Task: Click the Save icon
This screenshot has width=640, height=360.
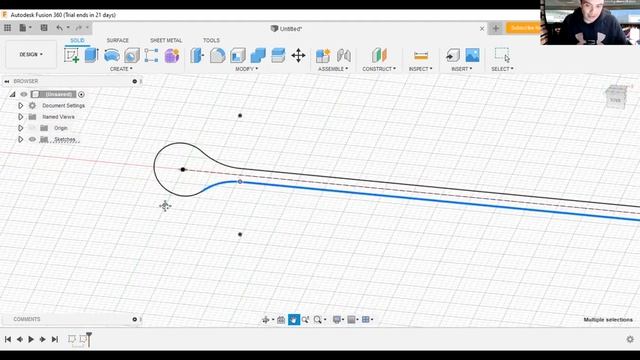Action: 44,28
